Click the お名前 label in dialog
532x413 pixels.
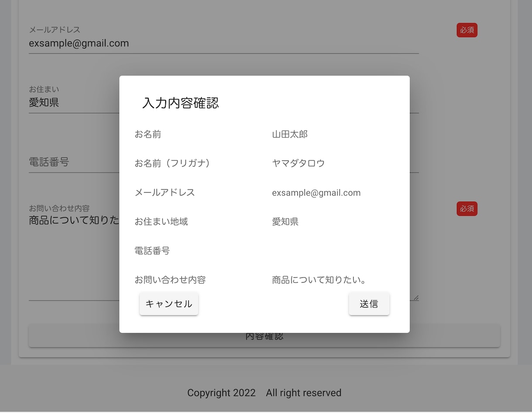point(148,134)
